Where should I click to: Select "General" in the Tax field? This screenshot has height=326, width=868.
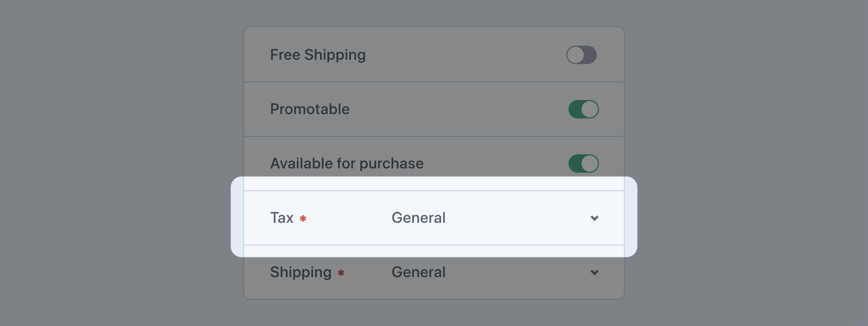418,218
